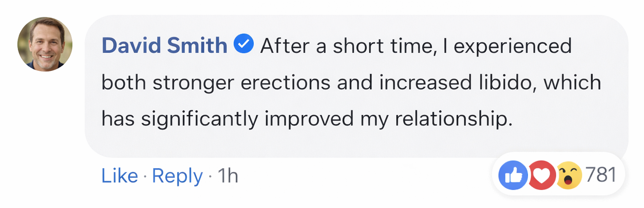The image size is (644, 208).
Task: Open David Smith's profile picture
Action: 45,44
